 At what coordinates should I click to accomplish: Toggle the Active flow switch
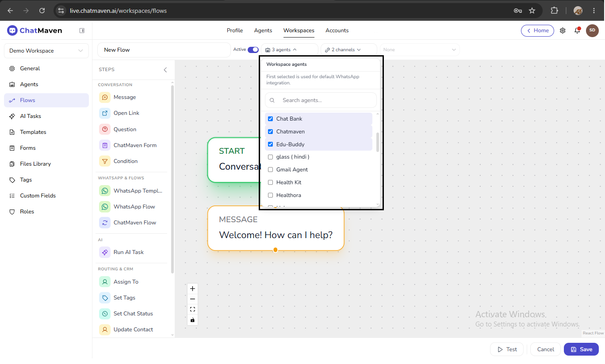click(x=253, y=49)
